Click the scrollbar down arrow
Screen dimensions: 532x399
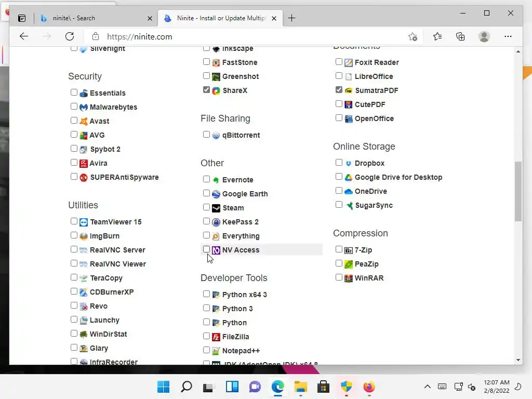click(518, 360)
